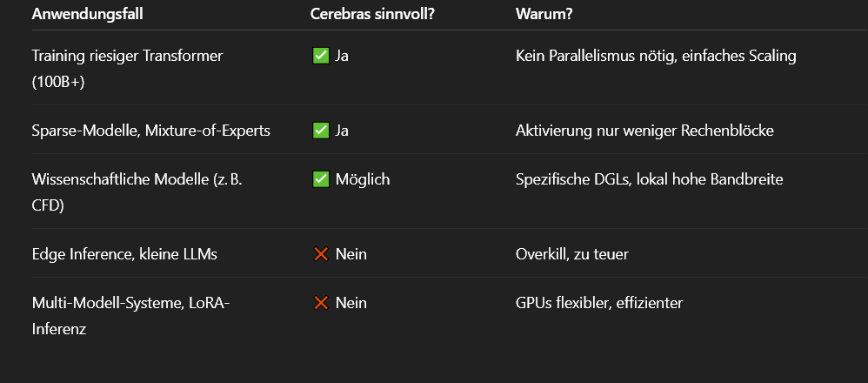The width and height of the screenshot is (868, 383).
Task: Click the Edge Inference, kleine LLMs cell
Action: click(124, 254)
